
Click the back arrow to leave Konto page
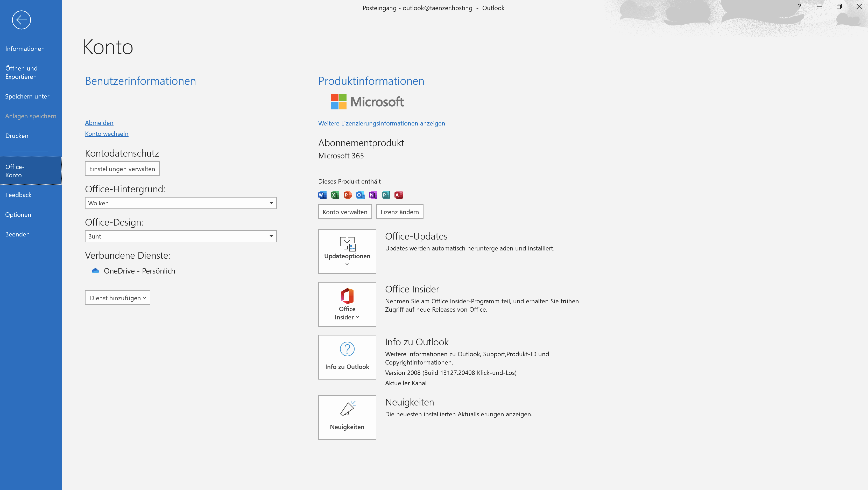pos(21,20)
